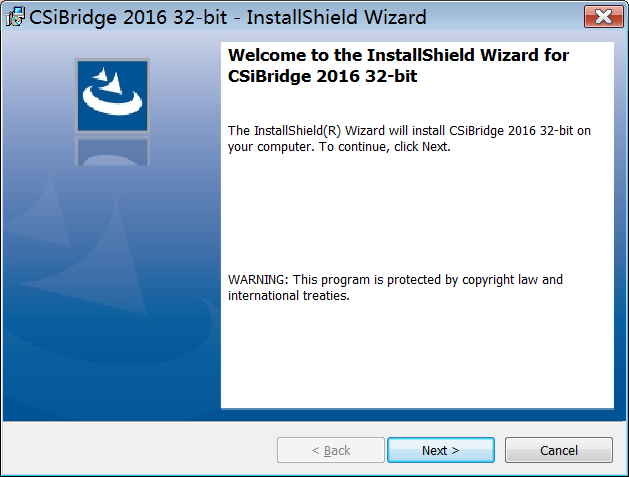Click the bold 'CSiBridge 2016 32-bit' heading line
This screenshot has width=629, height=477.
(323, 76)
